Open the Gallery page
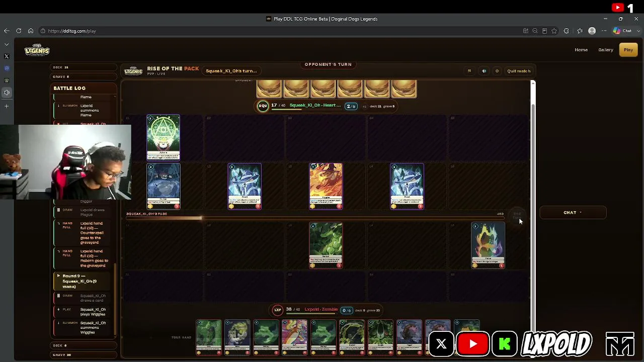 [606, 50]
